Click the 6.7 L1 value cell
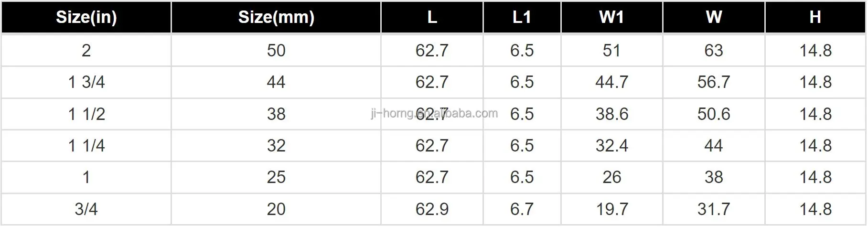Image resolution: width=868 pixels, height=227 pixels. 522,209
